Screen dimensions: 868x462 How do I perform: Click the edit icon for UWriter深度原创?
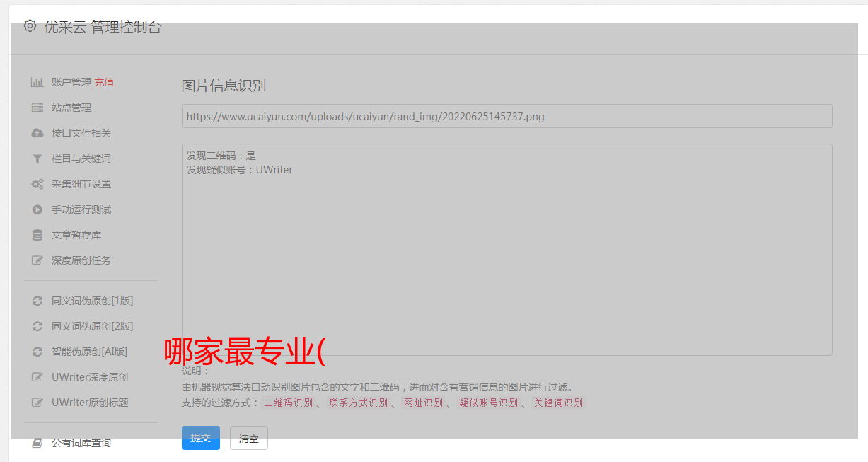click(37, 377)
